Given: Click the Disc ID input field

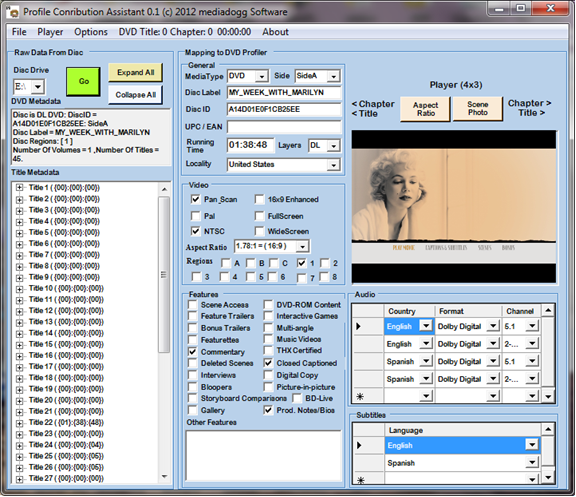Looking at the screenshot, I should pos(284,109).
